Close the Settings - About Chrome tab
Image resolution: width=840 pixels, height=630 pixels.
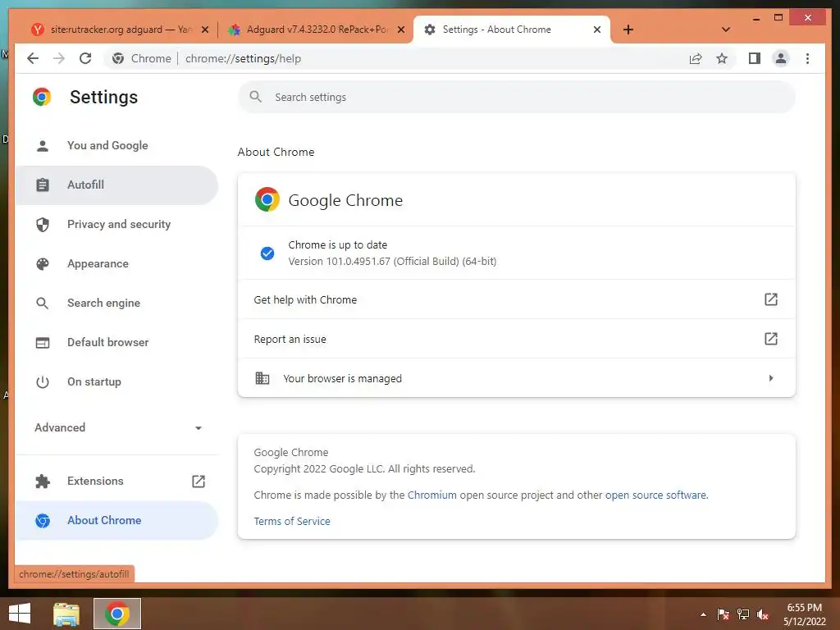pyautogui.click(x=597, y=30)
